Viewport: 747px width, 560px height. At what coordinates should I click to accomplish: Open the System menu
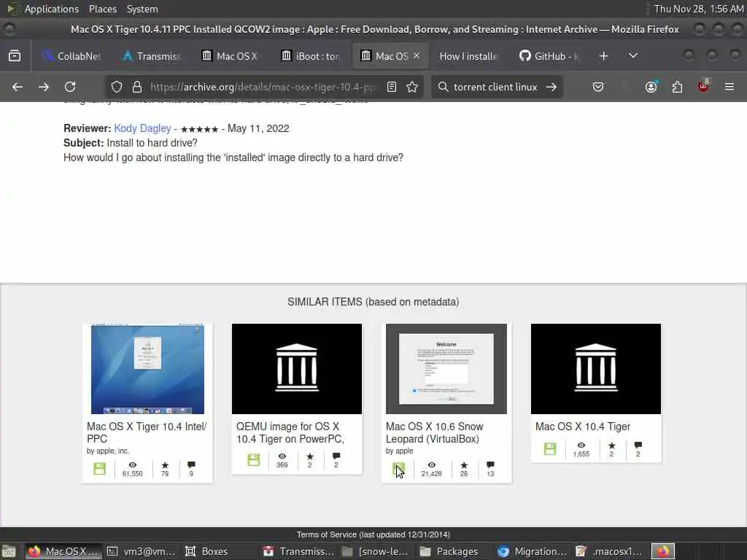pyautogui.click(x=142, y=9)
